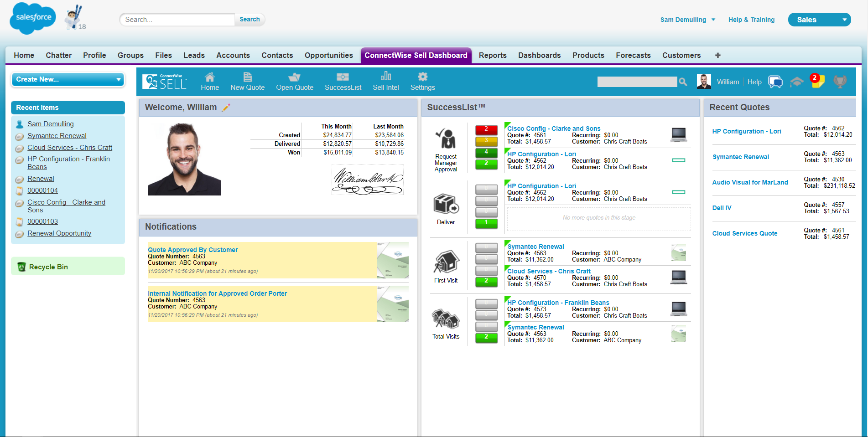The image size is (868, 437).
Task: Click the red stage counter showing 2
Action: 486,130
